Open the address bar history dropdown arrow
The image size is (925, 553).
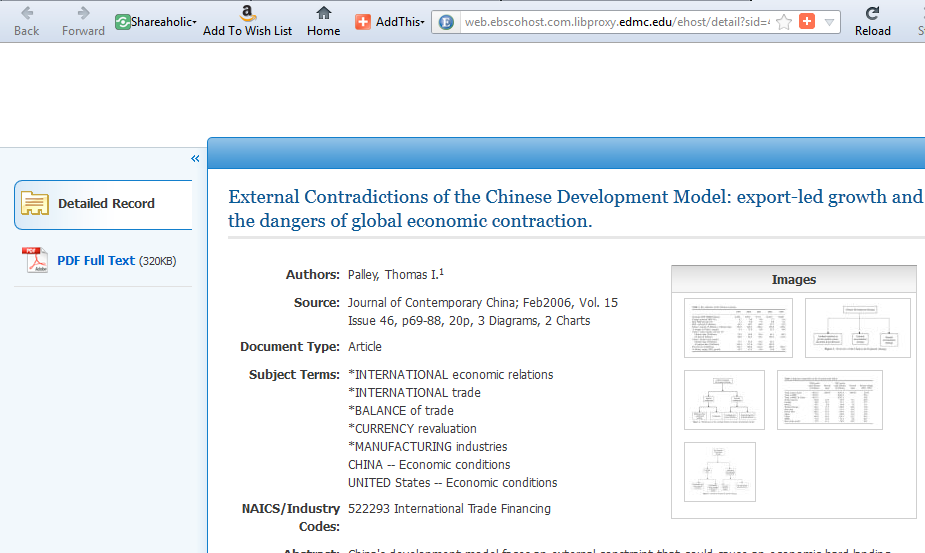(829, 22)
